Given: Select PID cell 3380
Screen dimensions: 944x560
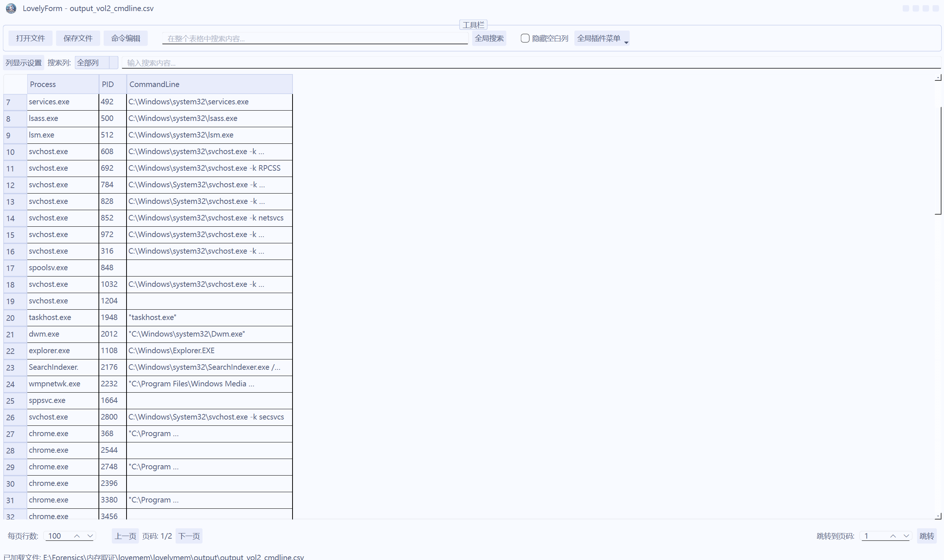Looking at the screenshot, I should click(113, 500).
